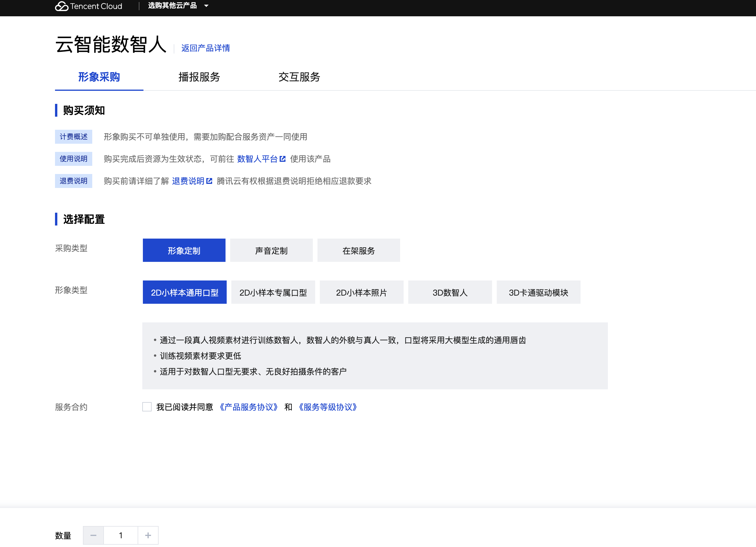Open external link icon beside 数智人平台
The image size is (756, 547).
tap(283, 159)
